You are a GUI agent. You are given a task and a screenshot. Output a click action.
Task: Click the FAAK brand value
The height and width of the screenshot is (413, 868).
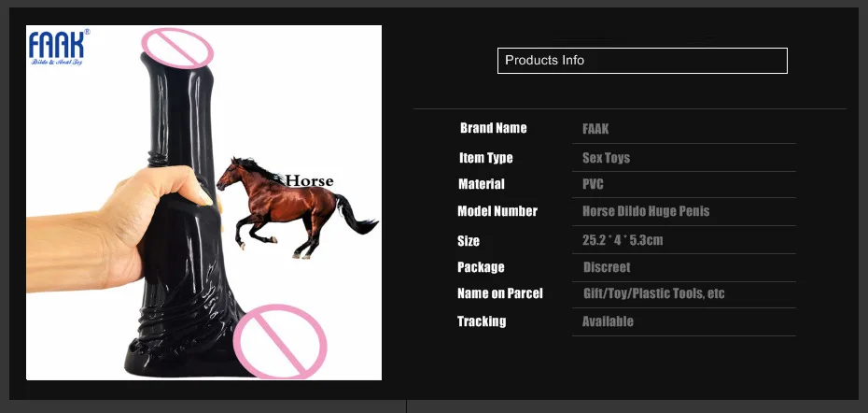tap(595, 129)
